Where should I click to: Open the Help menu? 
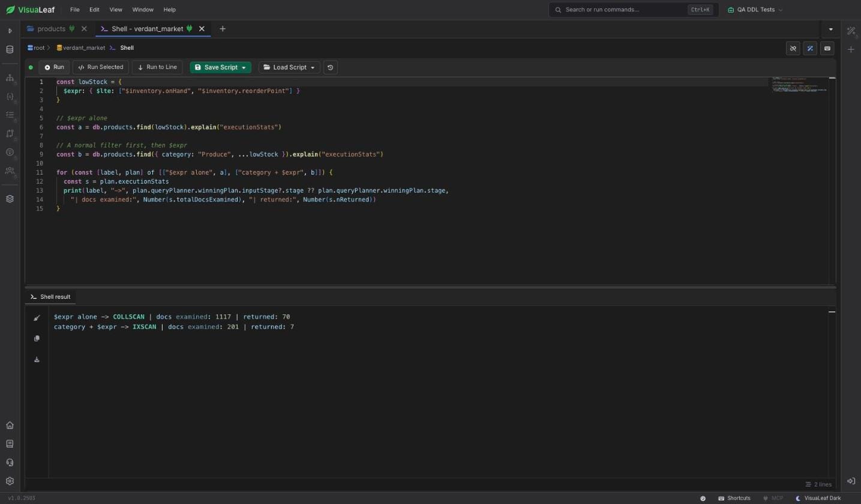pos(170,10)
